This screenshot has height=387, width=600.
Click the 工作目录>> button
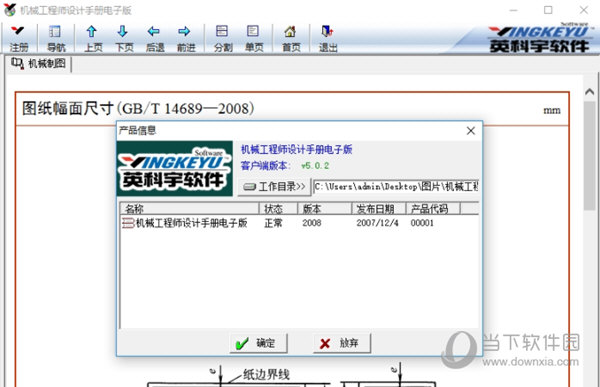tap(274, 187)
